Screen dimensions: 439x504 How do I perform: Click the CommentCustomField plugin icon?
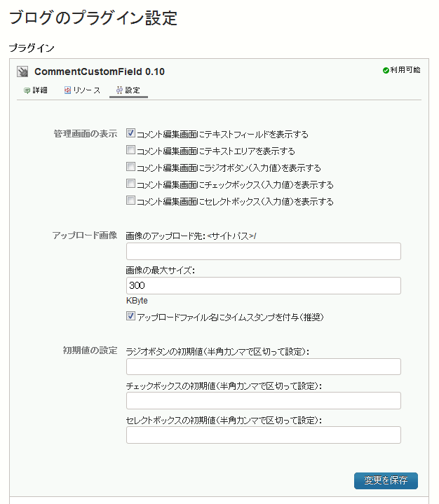(x=22, y=71)
